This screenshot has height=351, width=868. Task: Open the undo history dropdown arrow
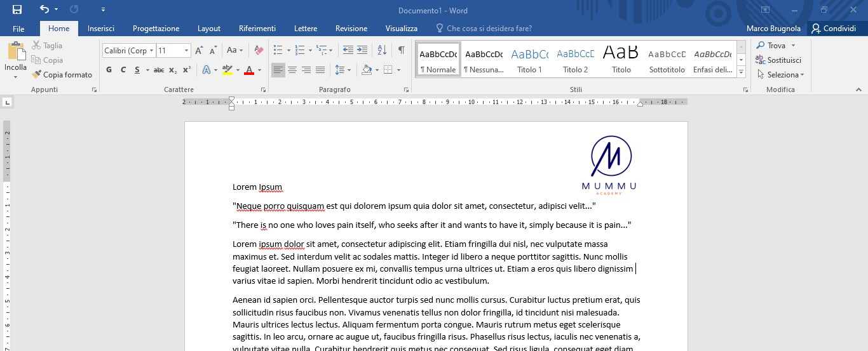pyautogui.click(x=57, y=10)
